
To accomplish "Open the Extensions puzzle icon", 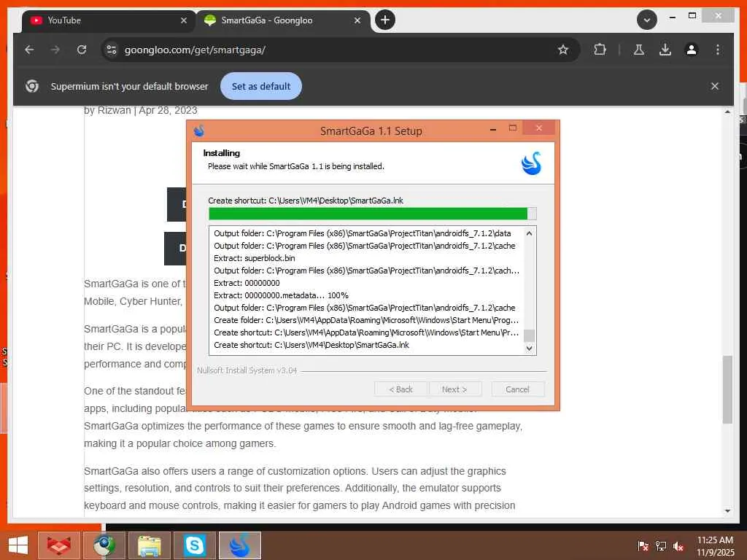I will [x=600, y=50].
